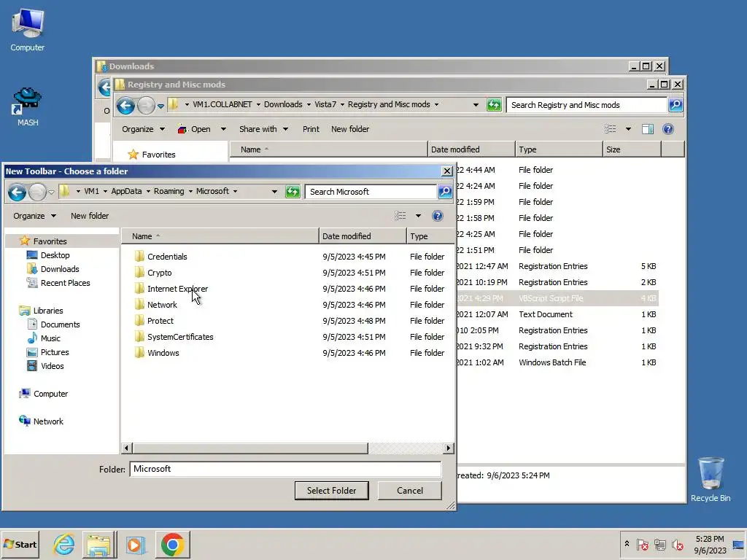Open the MASH desktop shortcut
747x560 pixels.
coord(27,106)
